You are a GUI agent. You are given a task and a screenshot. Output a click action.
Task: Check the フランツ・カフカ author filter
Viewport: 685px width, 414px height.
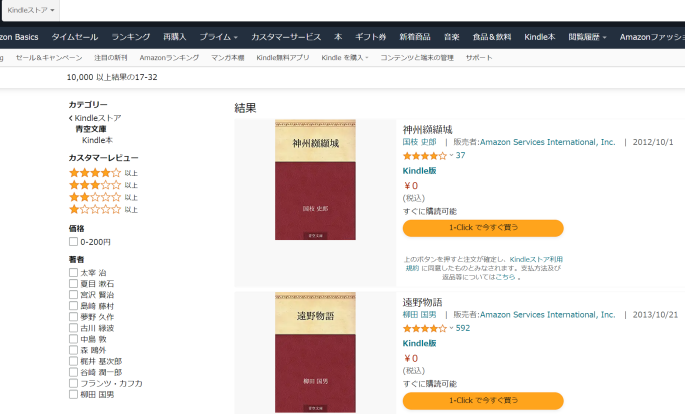click(73, 383)
